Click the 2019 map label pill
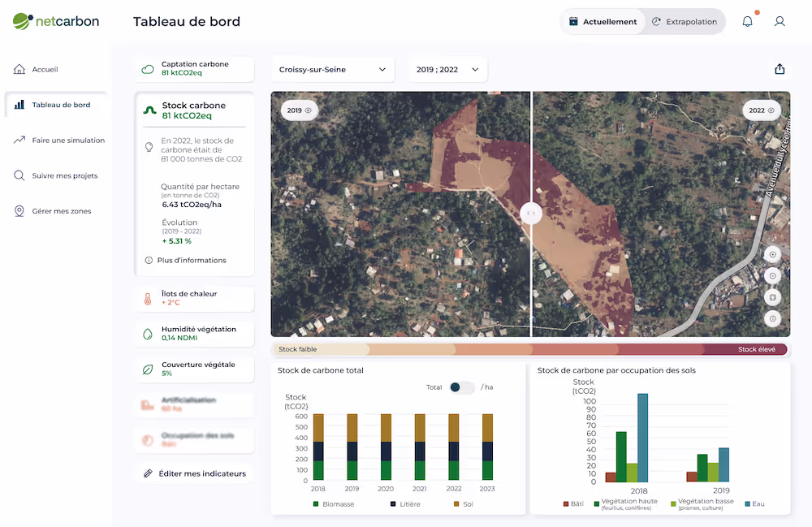 coord(299,110)
